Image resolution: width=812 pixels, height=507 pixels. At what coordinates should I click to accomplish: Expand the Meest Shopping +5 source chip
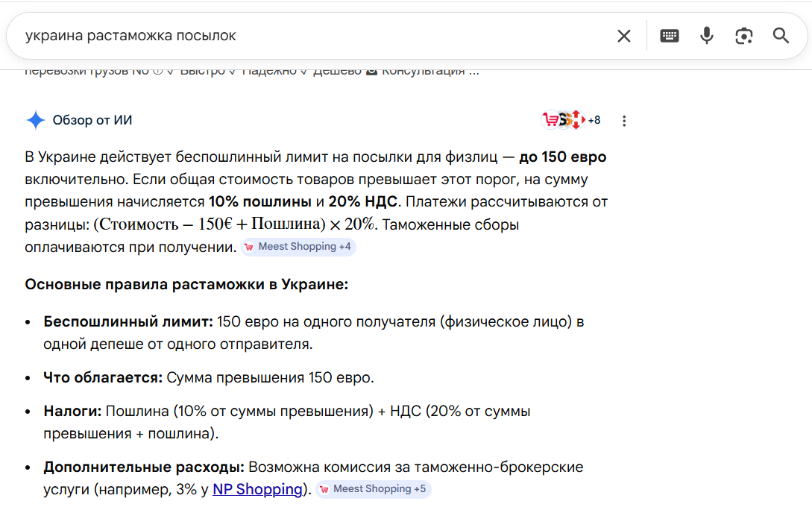[x=373, y=489]
